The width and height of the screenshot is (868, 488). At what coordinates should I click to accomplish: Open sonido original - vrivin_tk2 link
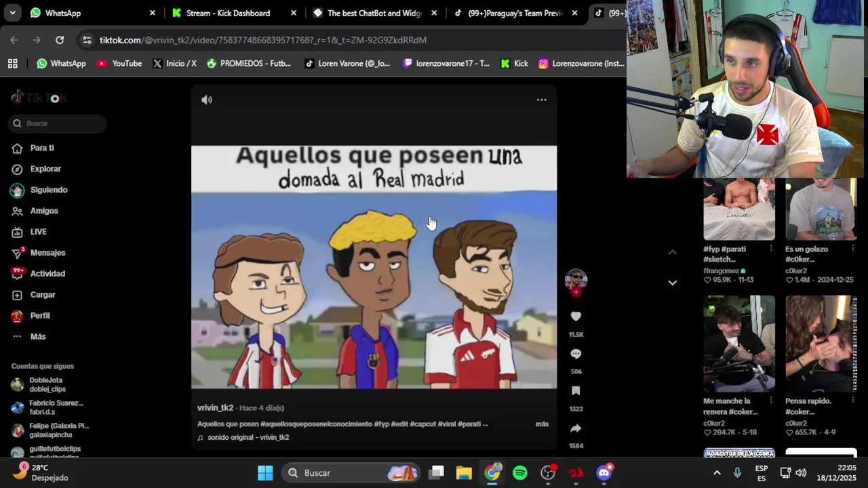[x=248, y=437]
